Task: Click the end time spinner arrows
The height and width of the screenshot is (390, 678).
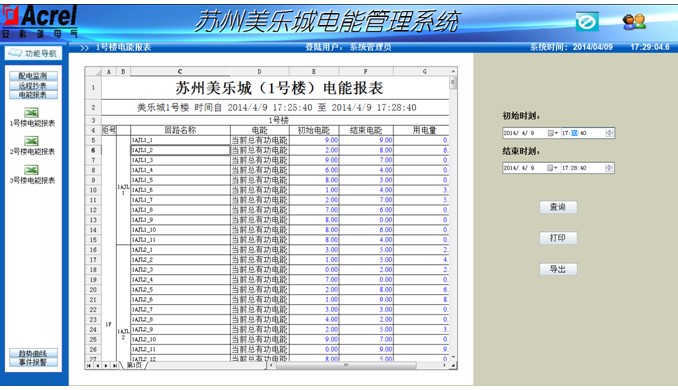Action: pos(609,168)
